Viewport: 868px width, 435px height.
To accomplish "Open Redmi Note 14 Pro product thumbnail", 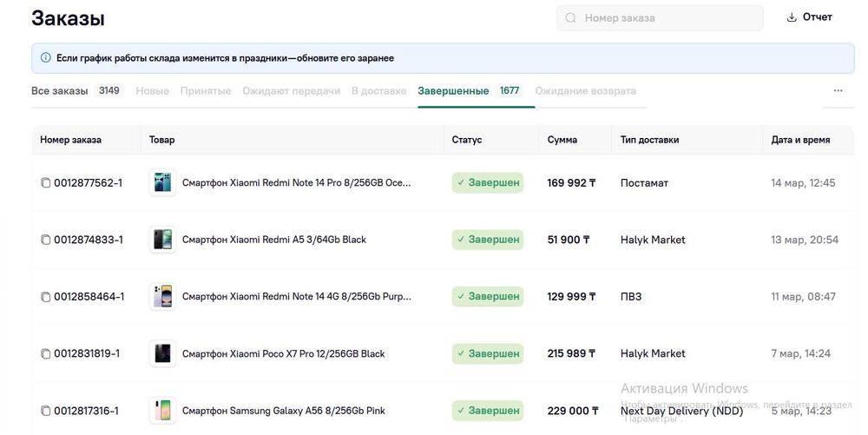I will coord(163,182).
